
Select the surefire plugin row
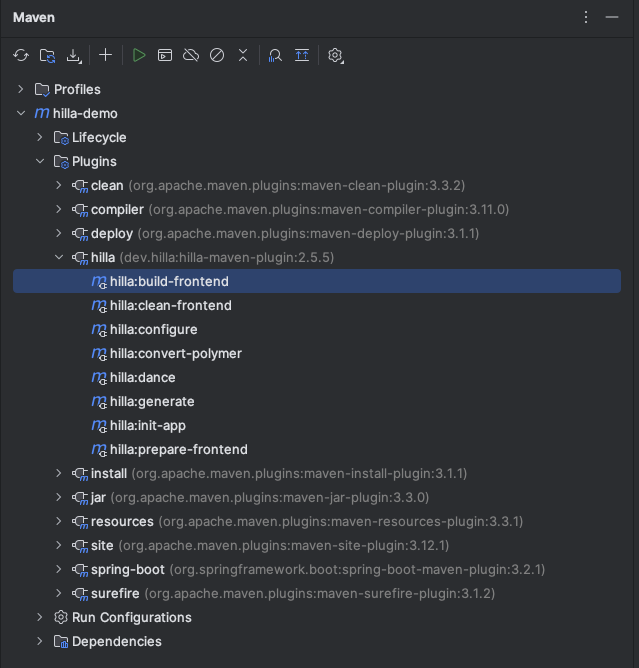click(x=317, y=593)
